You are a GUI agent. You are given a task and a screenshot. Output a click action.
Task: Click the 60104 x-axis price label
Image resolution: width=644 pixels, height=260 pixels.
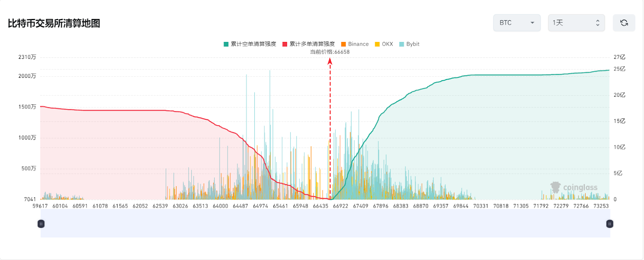60,206
